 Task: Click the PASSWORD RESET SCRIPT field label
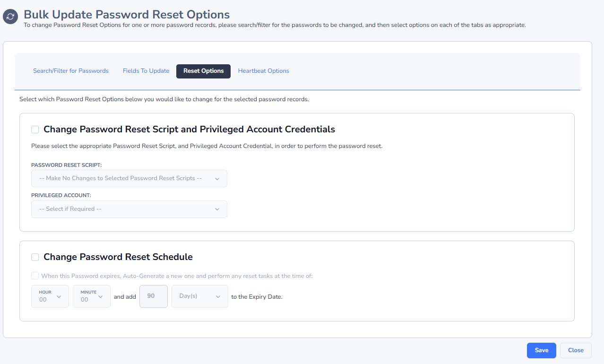click(67, 165)
